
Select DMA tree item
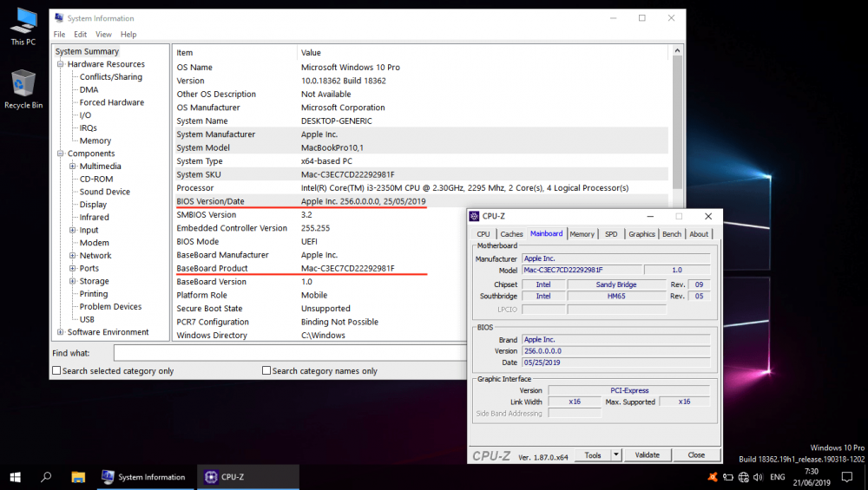click(89, 89)
